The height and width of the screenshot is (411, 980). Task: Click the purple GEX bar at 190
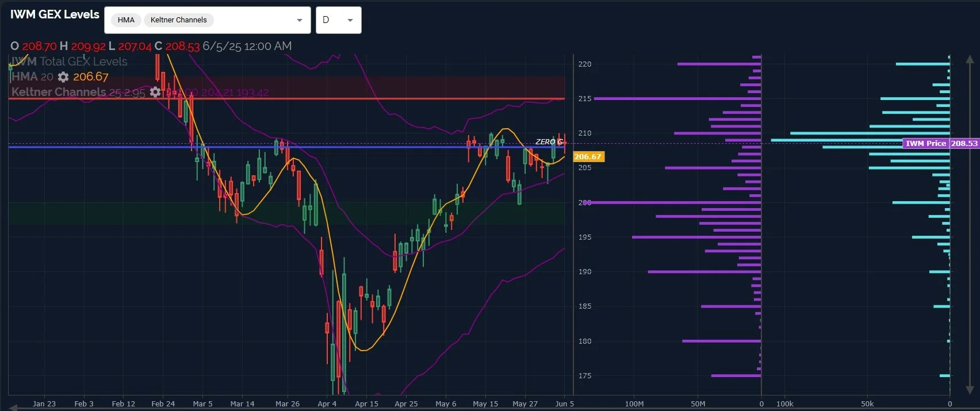[x=705, y=271]
